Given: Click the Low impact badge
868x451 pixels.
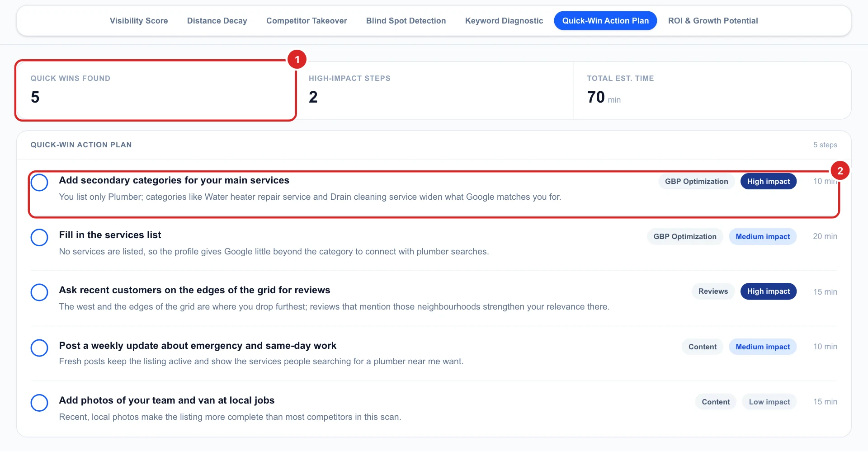Looking at the screenshot, I should pos(769,402).
